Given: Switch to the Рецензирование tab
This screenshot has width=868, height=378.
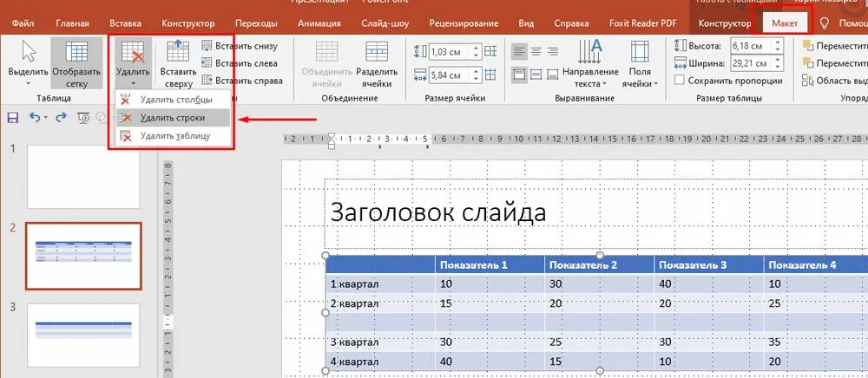Looking at the screenshot, I should (464, 23).
